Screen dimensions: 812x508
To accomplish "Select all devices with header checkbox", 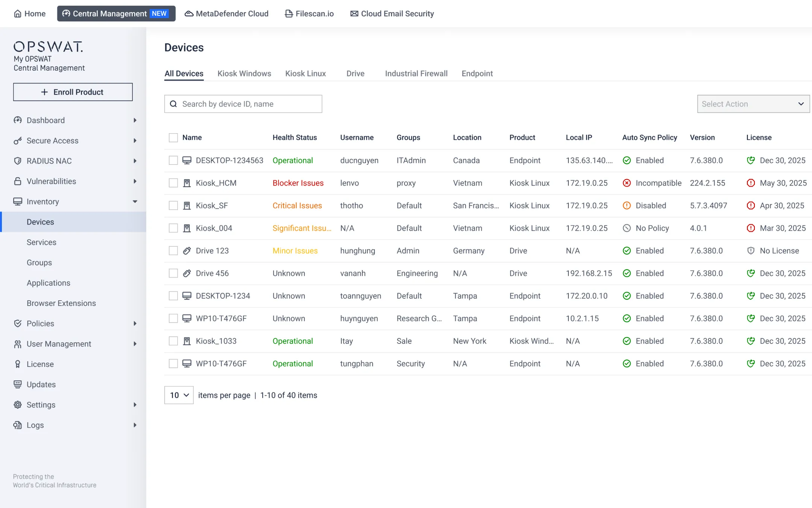I will (x=173, y=137).
